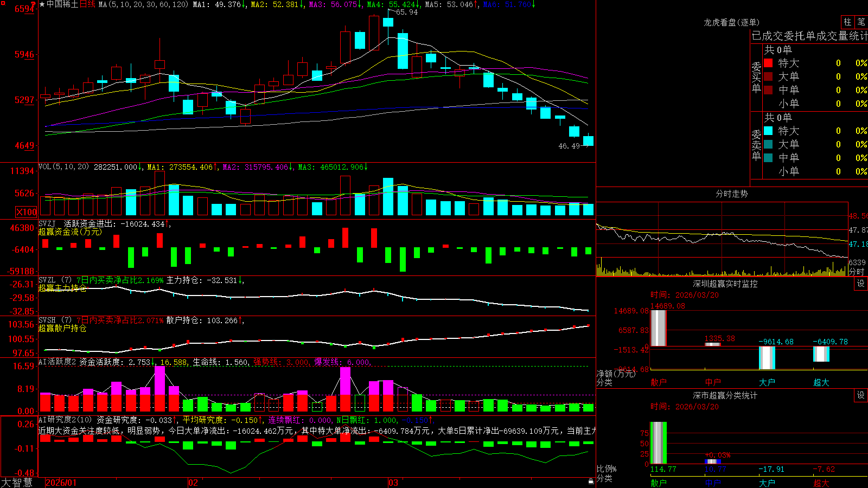Viewport: 868px width, 488px height.
Task: Select the SVZJ 活跃资金进出 indicator label
Action: tap(47, 223)
